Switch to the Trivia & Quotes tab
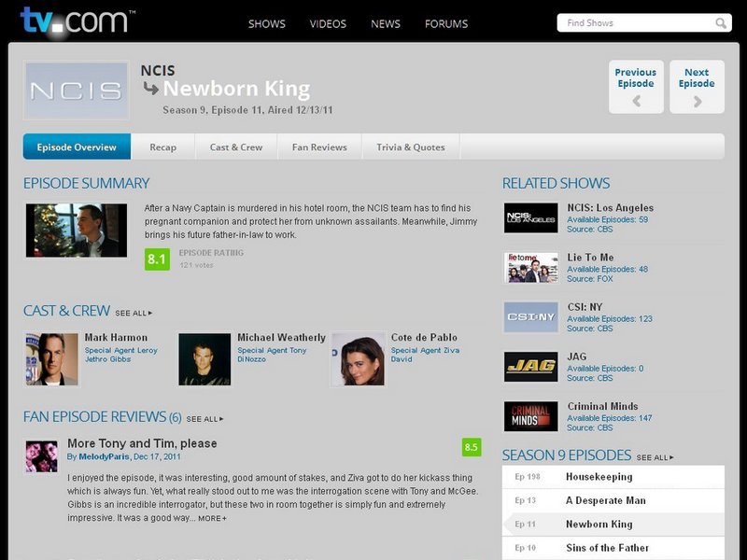Screen dimensions: 747x560 coord(411,147)
